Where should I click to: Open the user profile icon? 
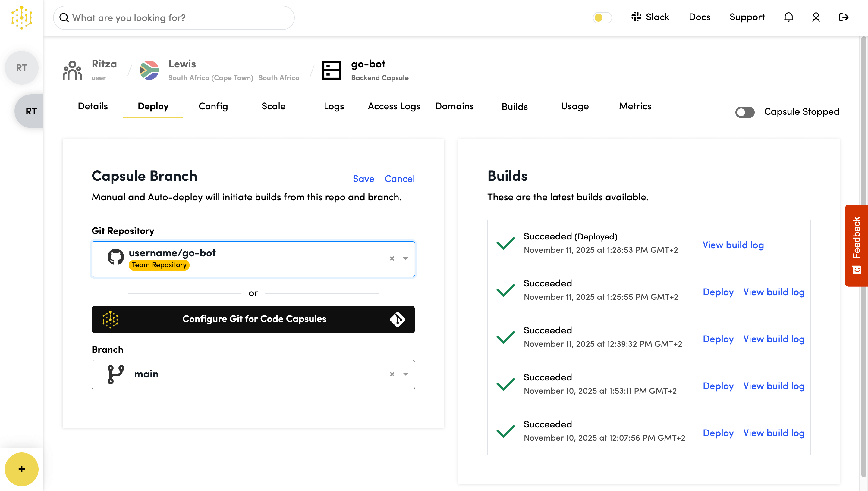point(816,17)
